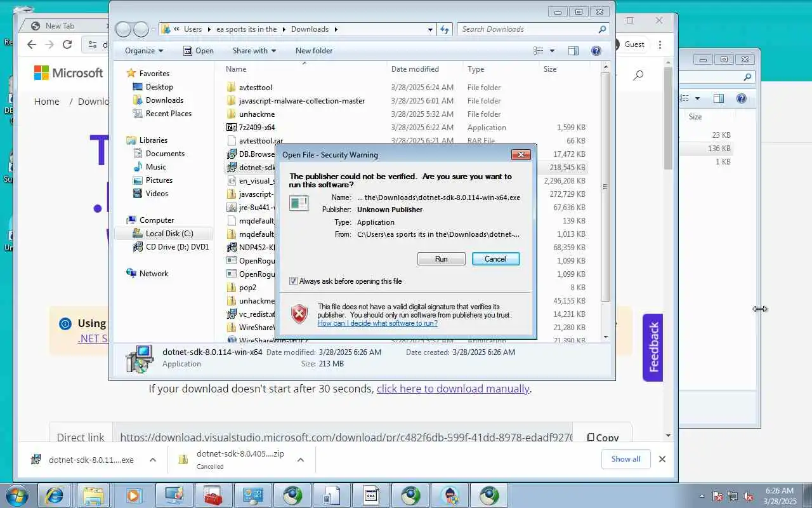The height and width of the screenshot is (508, 812).
Task: Click the CD Drive (D:) disc icon
Action: point(138,247)
